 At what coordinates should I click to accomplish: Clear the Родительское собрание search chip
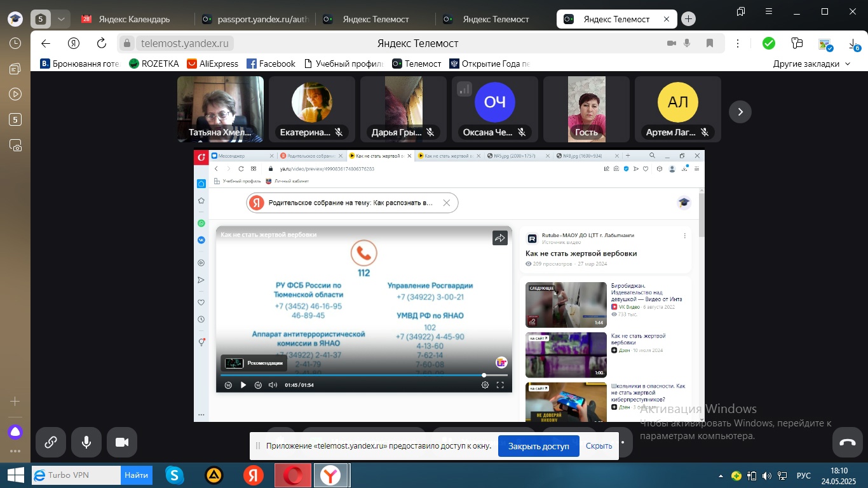tap(447, 203)
